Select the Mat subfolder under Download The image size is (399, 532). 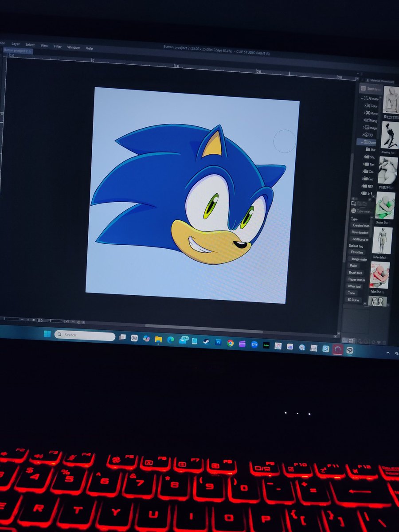tap(370, 149)
